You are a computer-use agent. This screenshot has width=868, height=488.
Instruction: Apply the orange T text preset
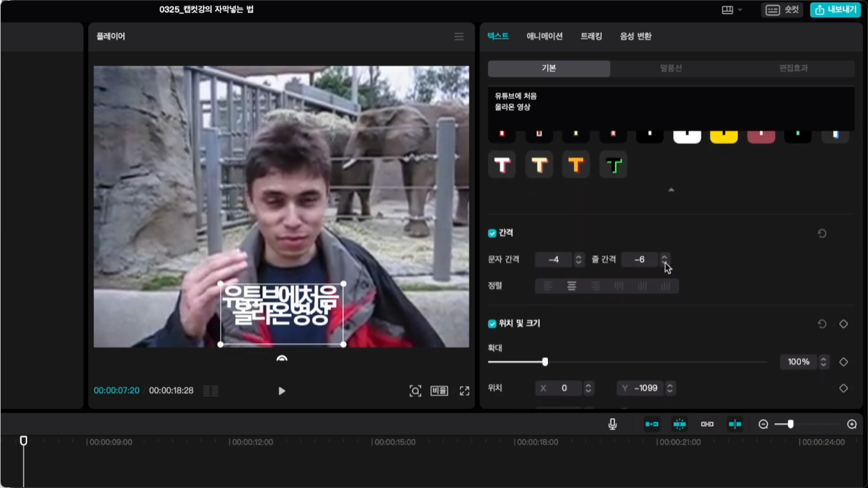575,165
